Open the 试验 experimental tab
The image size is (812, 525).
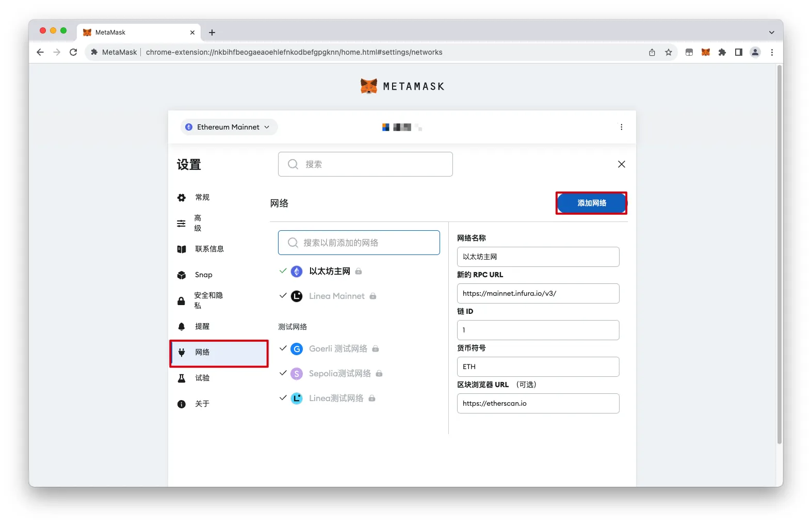(x=219, y=378)
